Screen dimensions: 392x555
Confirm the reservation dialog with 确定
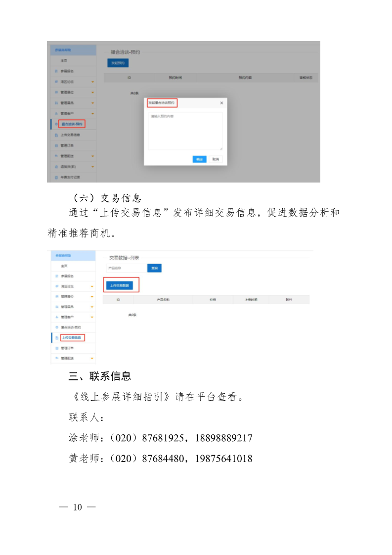point(199,159)
